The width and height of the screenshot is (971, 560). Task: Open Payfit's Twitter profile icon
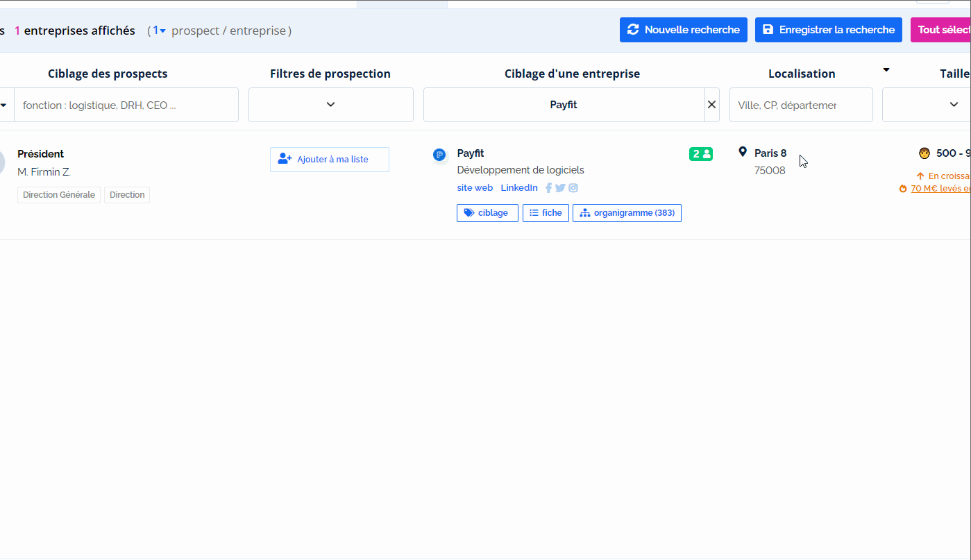(x=560, y=188)
